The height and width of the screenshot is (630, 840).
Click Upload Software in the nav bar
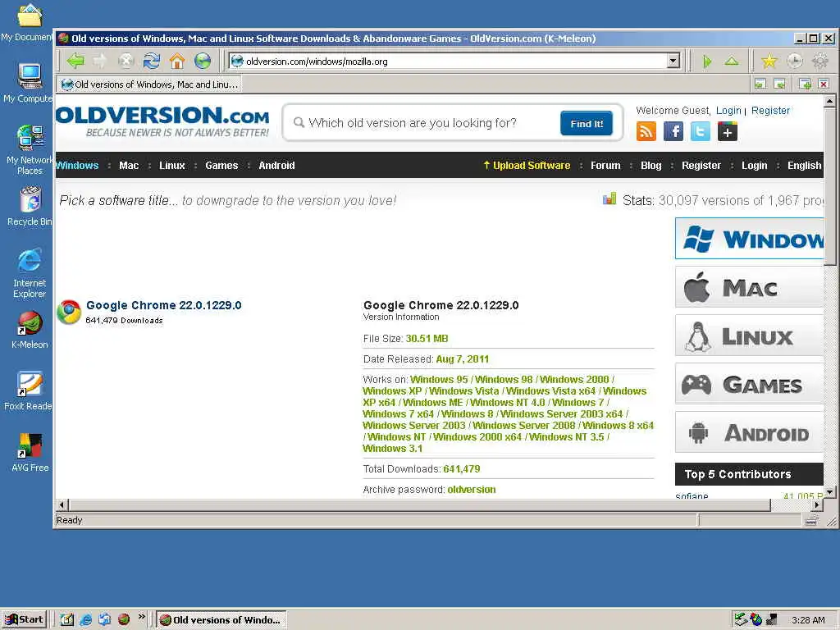[527, 166]
